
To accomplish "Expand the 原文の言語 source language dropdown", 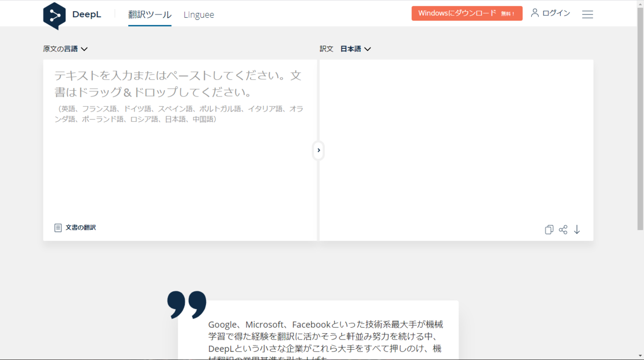I will pos(65,49).
